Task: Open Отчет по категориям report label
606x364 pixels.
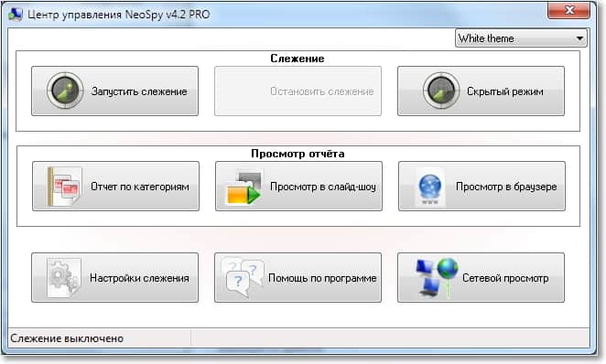Action: tap(140, 187)
